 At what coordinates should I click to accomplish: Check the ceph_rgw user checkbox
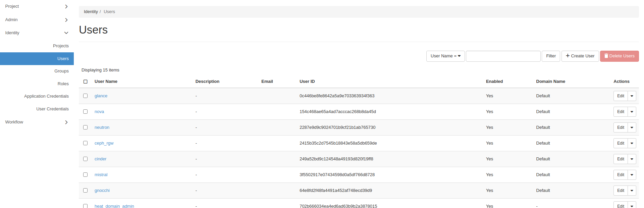point(86,143)
